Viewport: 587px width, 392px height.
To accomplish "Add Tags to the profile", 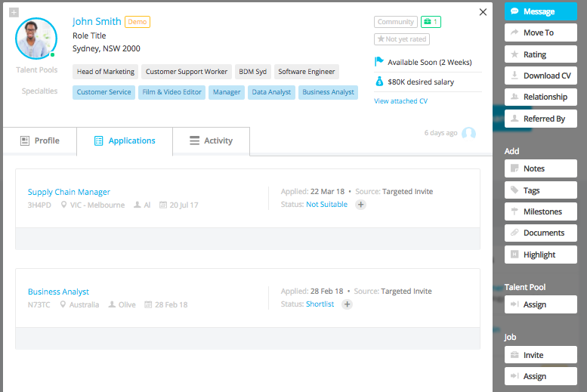I will click(540, 190).
